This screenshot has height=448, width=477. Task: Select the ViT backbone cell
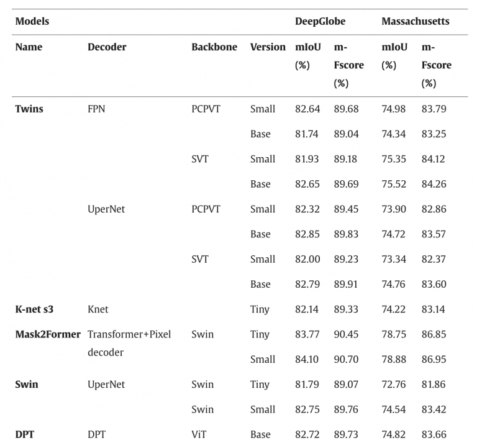click(x=199, y=434)
